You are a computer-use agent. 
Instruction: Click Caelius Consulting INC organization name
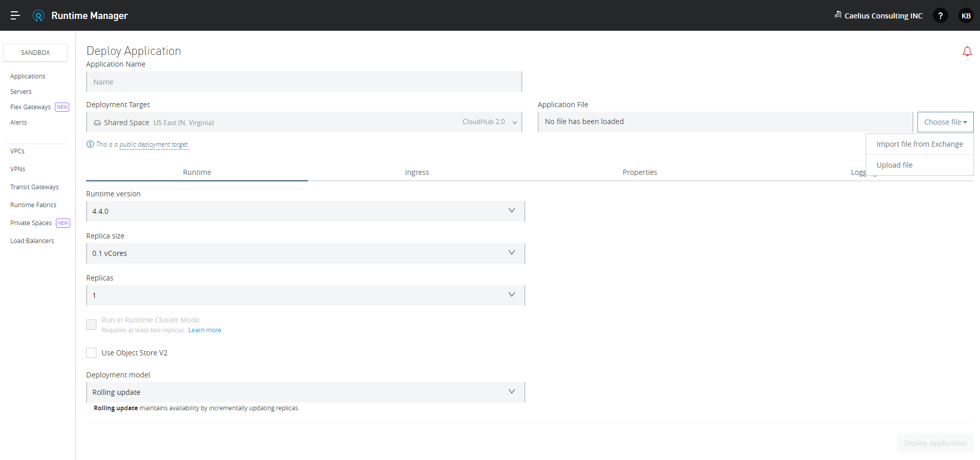tap(883, 16)
